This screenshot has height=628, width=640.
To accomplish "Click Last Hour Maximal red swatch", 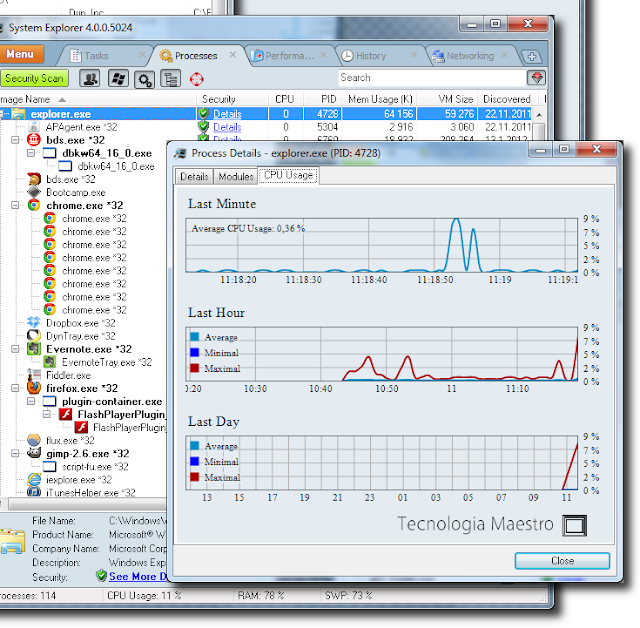I will coord(195,368).
